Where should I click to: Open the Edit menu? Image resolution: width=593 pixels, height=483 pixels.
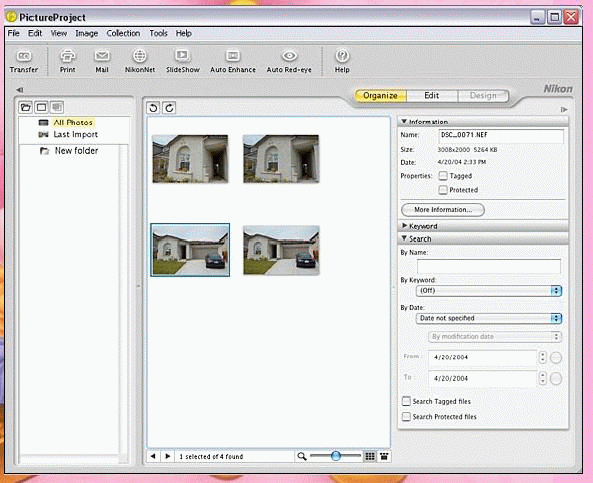click(35, 33)
